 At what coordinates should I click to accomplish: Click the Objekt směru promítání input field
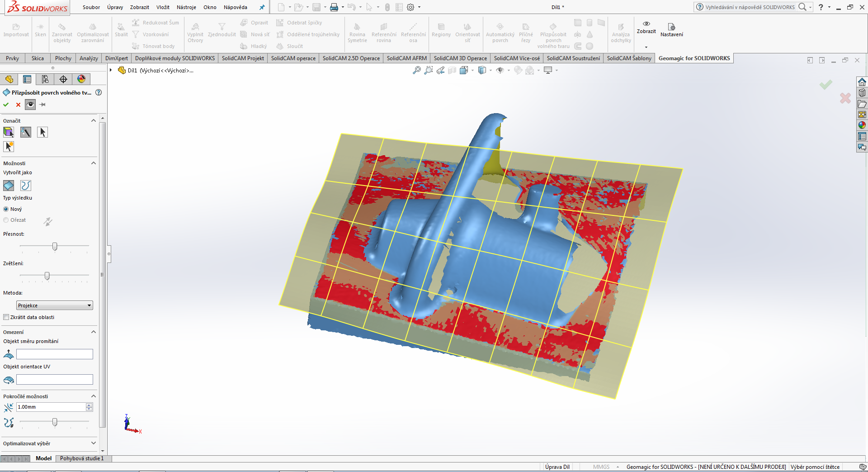click(55, 354)
